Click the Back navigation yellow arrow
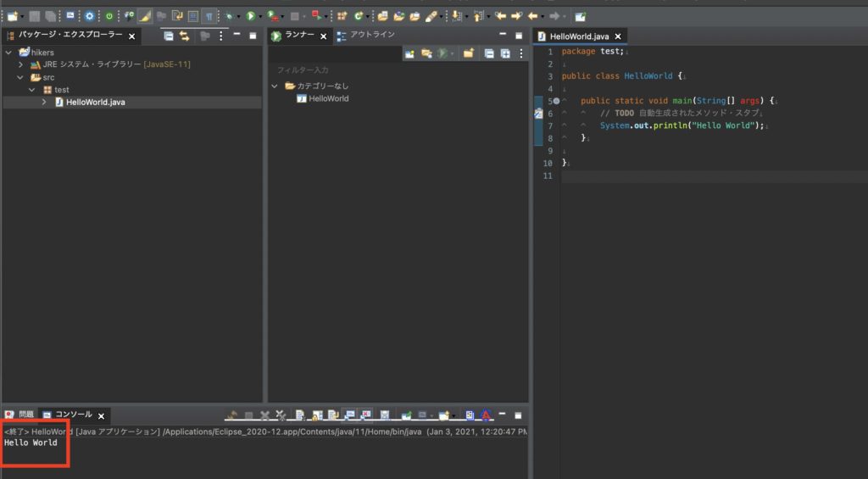The height and width of the screenshot is (479, 868). click(532, 17)
